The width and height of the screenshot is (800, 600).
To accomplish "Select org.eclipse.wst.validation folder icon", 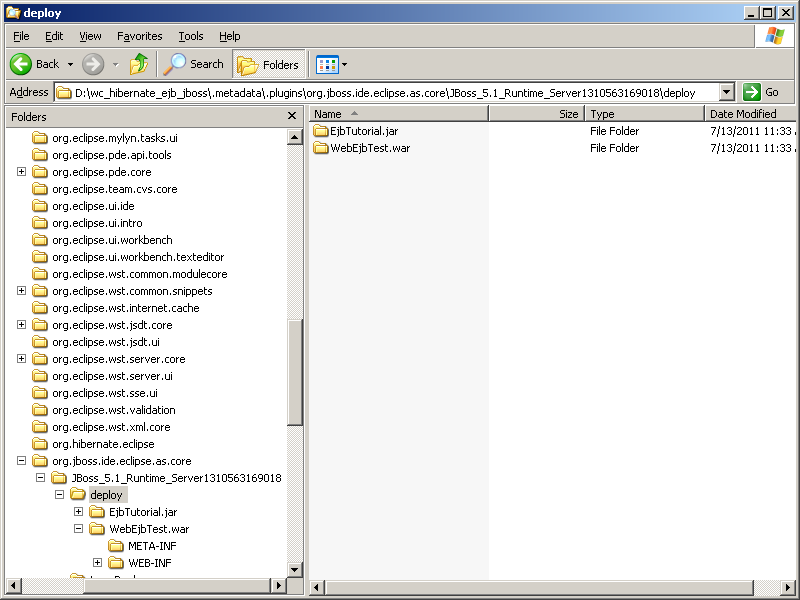I will coord(39,410).
